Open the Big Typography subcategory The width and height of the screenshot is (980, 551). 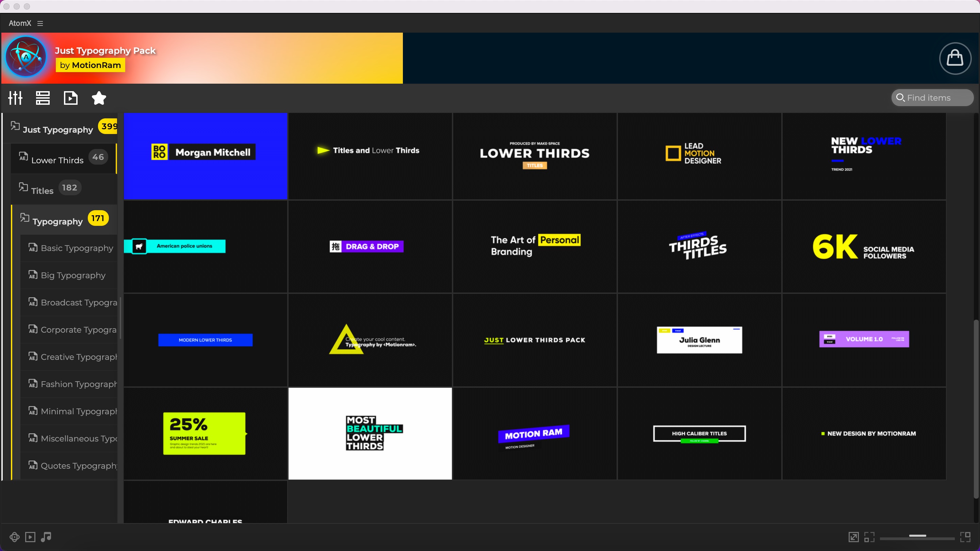pos(73,275)
